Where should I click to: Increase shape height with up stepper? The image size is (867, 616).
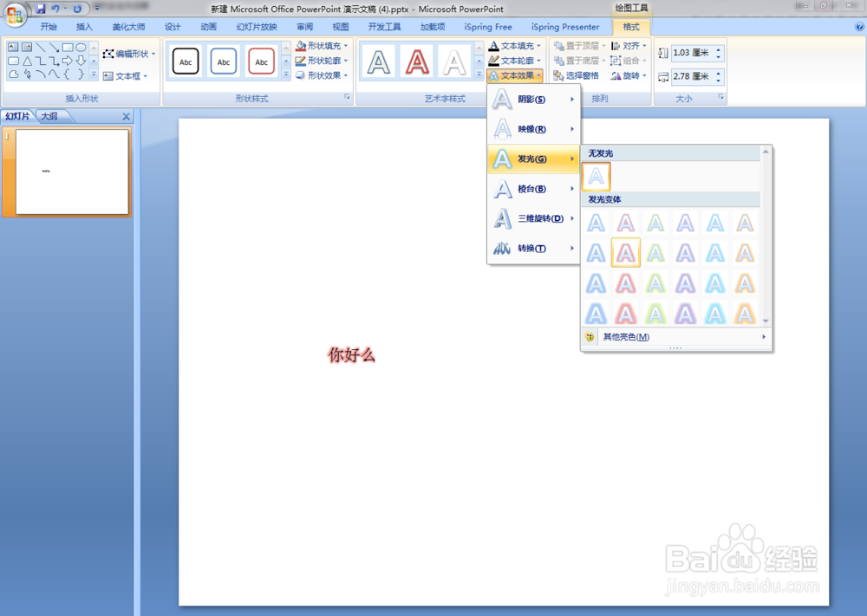[718, 49]
